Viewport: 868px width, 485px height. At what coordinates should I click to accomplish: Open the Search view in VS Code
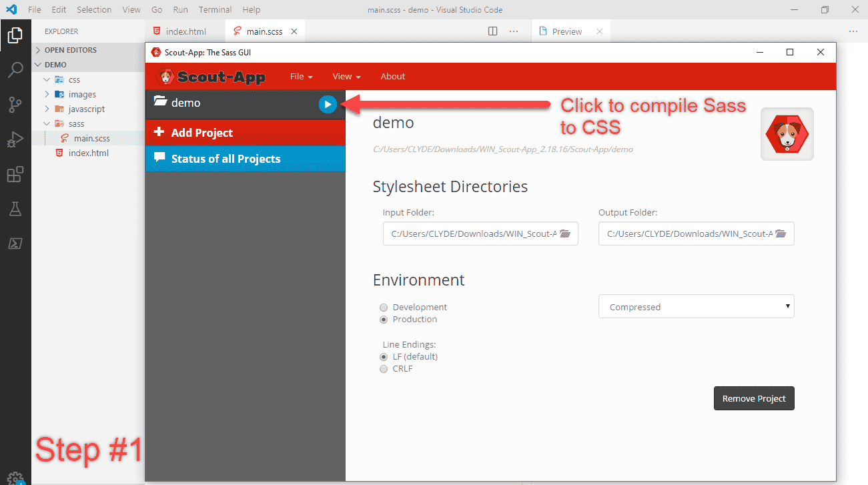click(15, 70)
